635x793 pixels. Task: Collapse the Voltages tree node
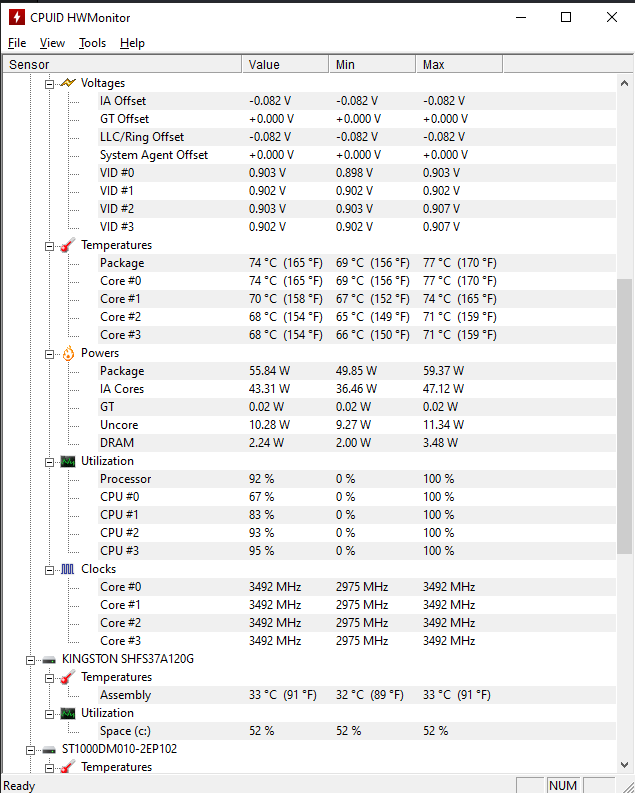point(49,83)
